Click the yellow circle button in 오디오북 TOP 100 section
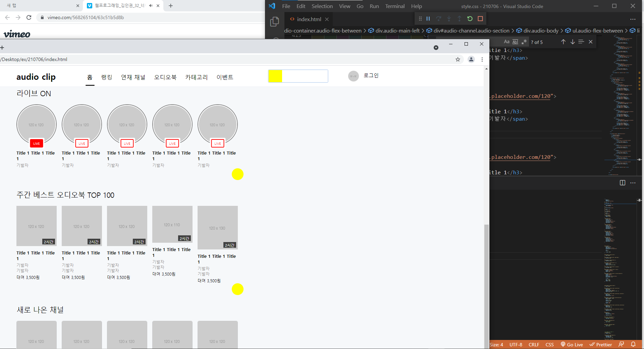Screen dimensions: 644x349 pos(237,289)
